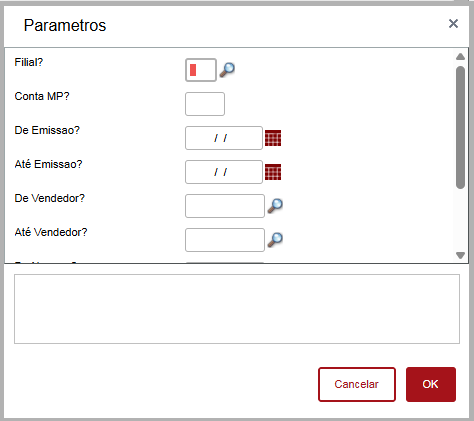Confirm parameters with the OK button
The width and height of the screenshot is (474, 421).
pos(431,384)
